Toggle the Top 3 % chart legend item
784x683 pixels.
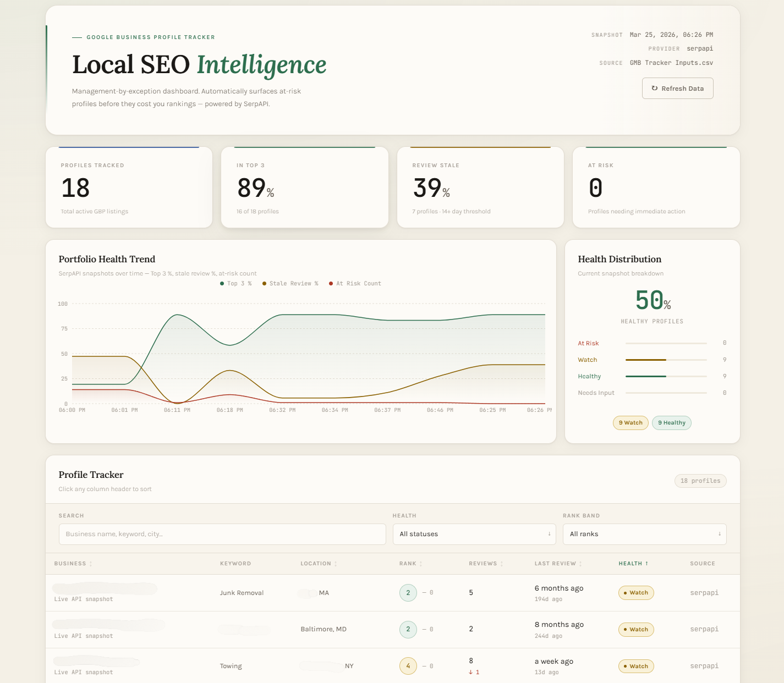(235, 283)
